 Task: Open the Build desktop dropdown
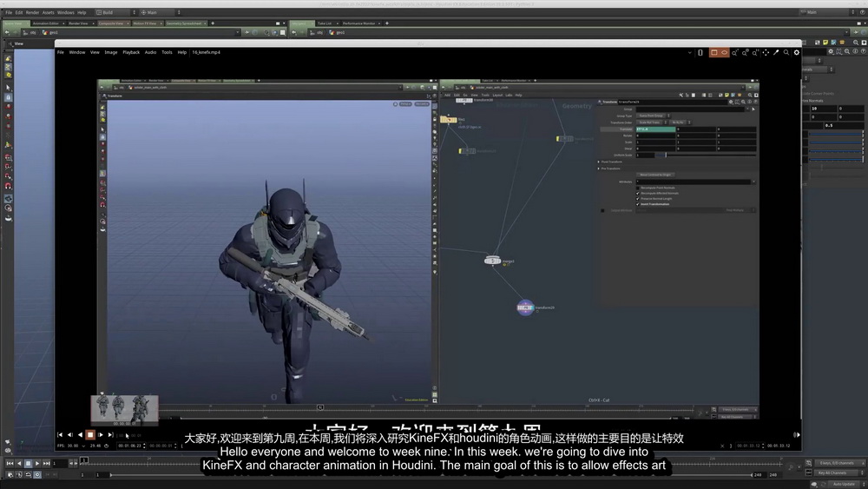click(115, 12)
